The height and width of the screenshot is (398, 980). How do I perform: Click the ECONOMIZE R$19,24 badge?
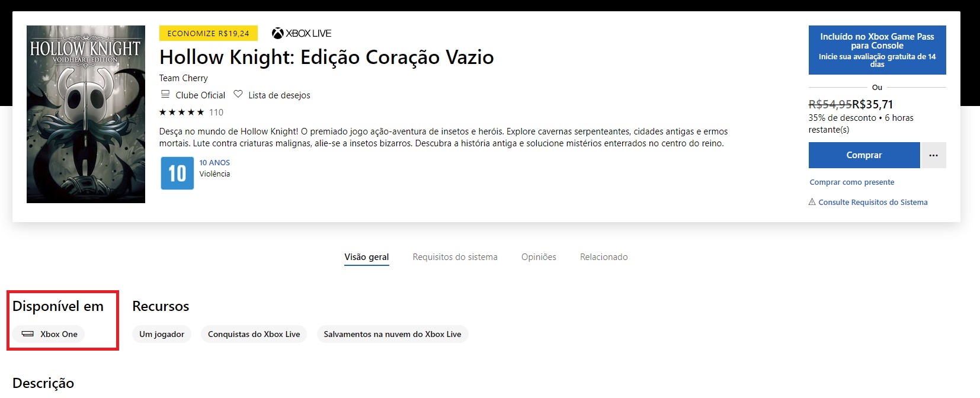tap(209, 33)
